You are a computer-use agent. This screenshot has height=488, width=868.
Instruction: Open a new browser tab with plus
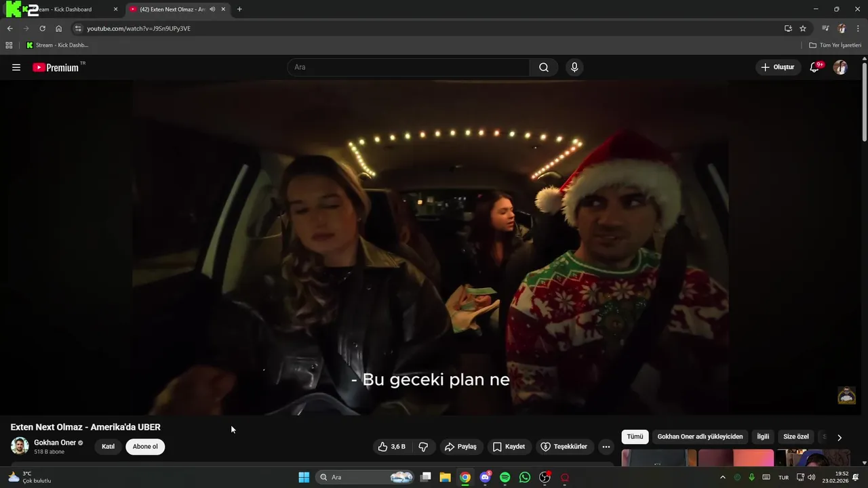click(239, 9)
